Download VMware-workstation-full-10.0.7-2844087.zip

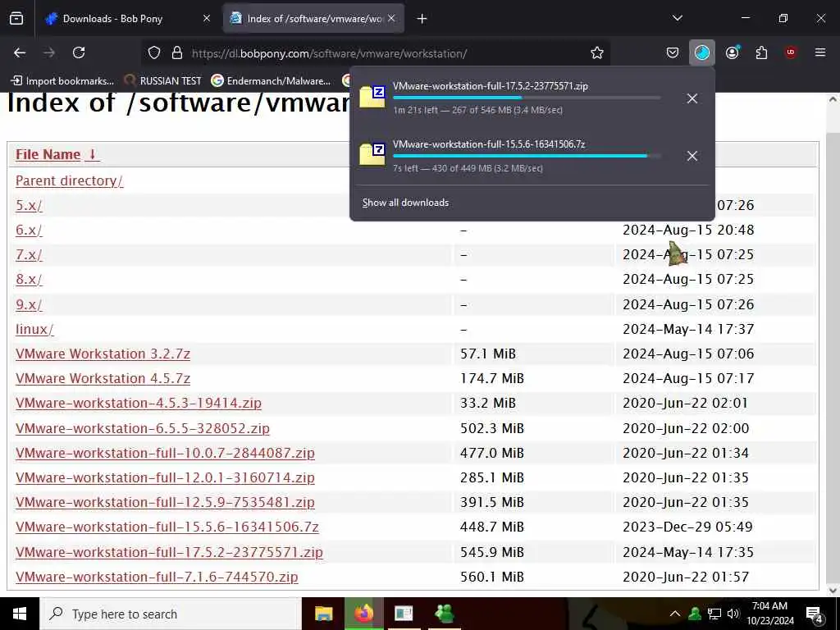(165, 453)
